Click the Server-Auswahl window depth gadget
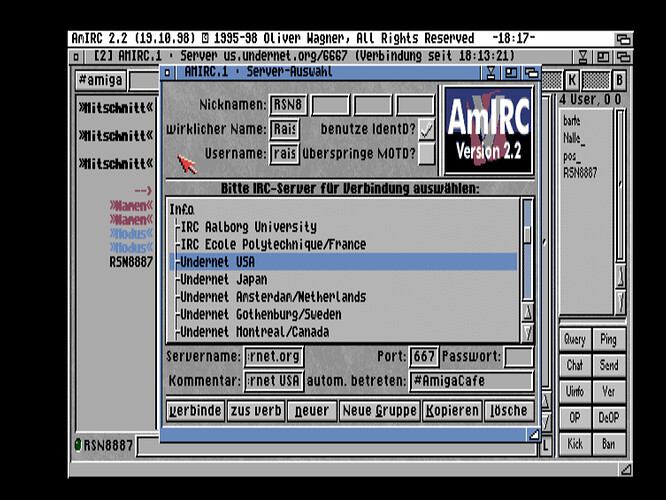Viewport: 666px width, 500px height. point(531,73)
